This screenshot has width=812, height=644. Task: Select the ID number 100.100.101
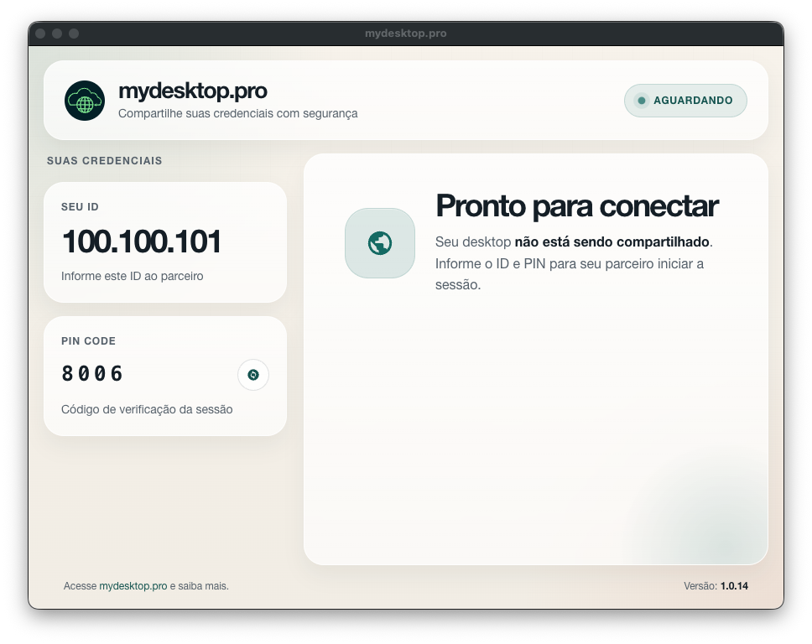tap(142, 241)
